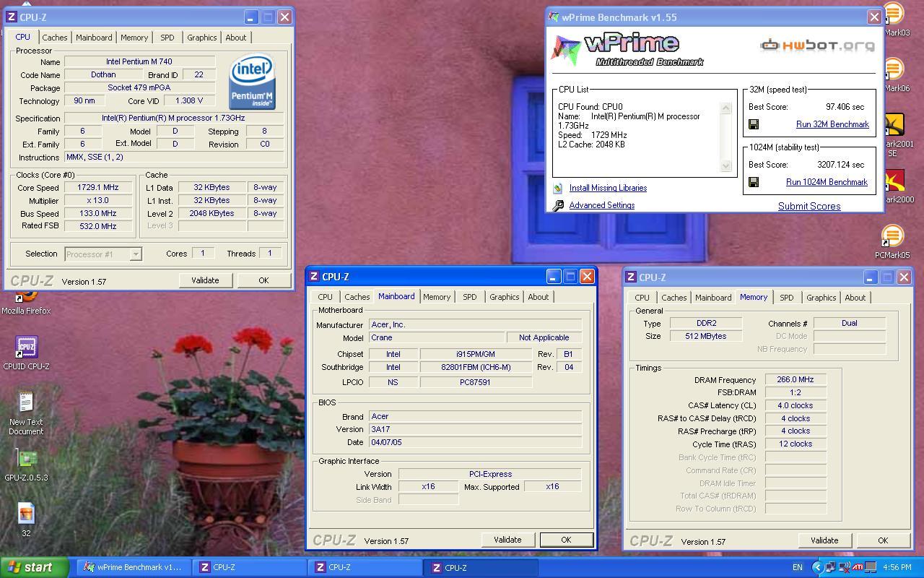Click the Start button
This screenshot has width=924, height=578.
[35, 567]
